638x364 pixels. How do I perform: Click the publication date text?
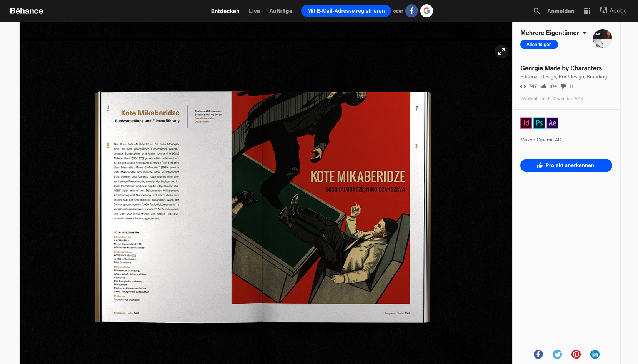coord(551,99)
